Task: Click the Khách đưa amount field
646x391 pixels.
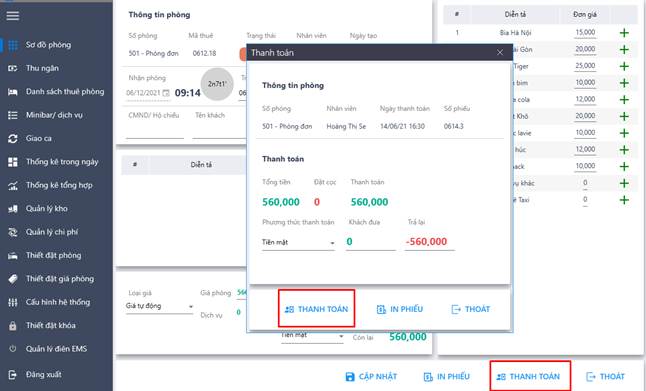Action: point(370,242)
